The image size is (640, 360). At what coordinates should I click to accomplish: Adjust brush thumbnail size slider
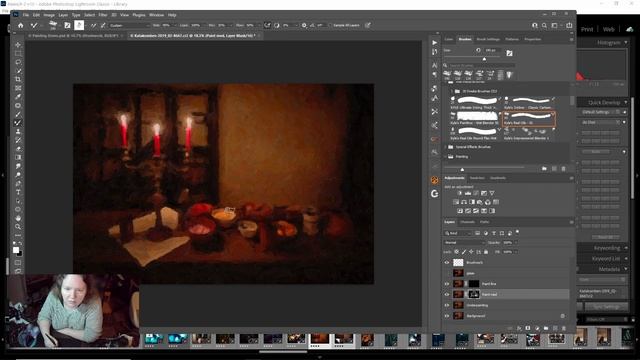point(462,169)
